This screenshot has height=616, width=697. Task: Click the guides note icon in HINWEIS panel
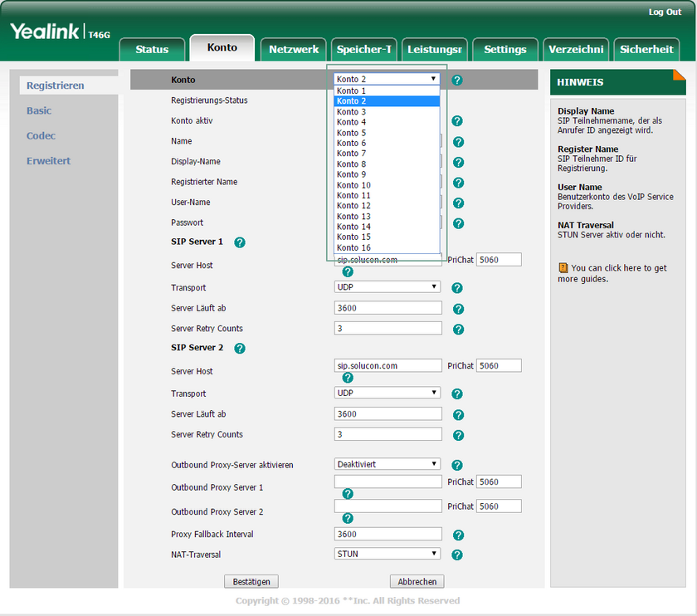563,268
